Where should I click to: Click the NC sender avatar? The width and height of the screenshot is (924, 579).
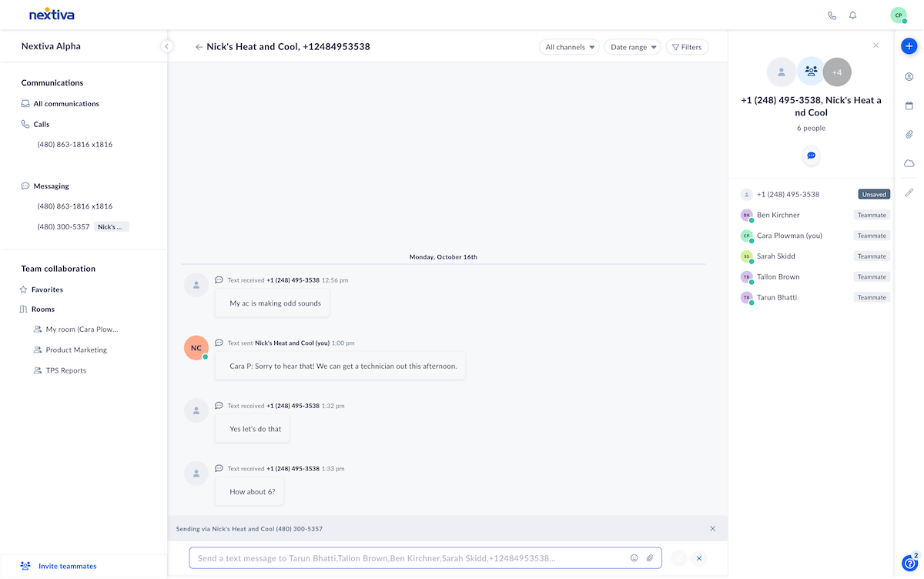(196, 348)
